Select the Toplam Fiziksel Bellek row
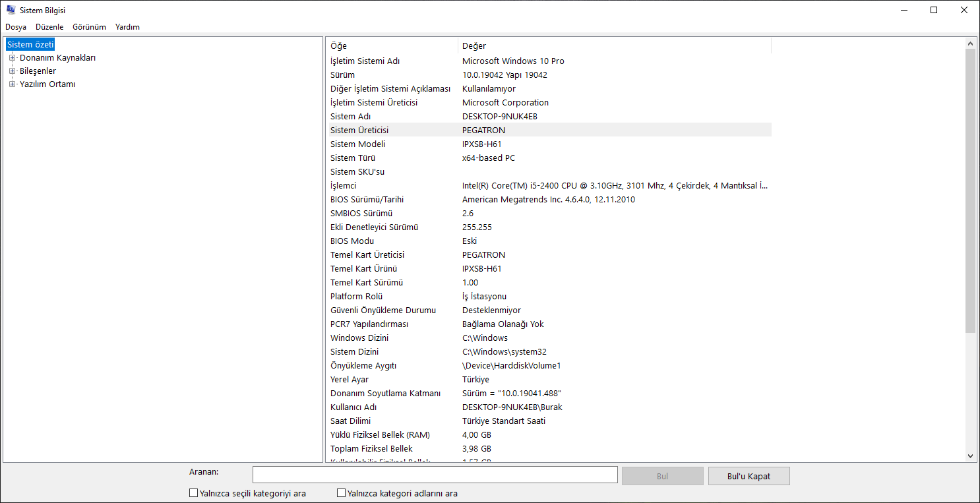980x503 pixels. (x=550, y=448)
